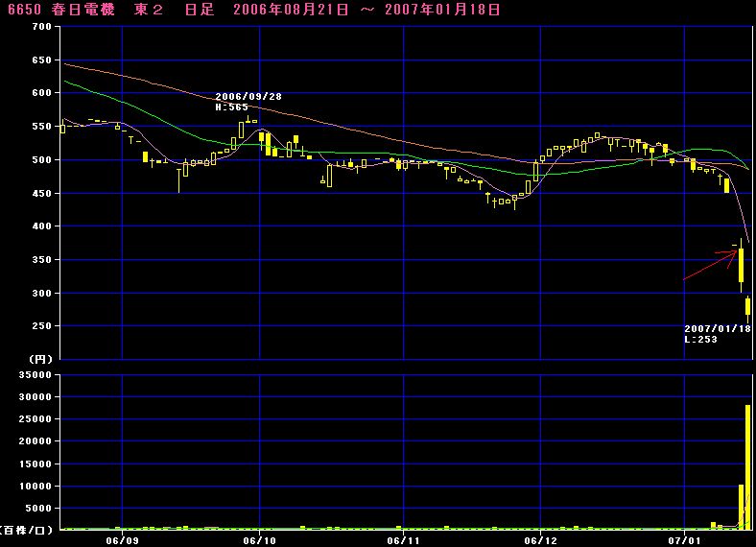
Task: Click the L:253 low price annotation
Action: click(700, 339)
